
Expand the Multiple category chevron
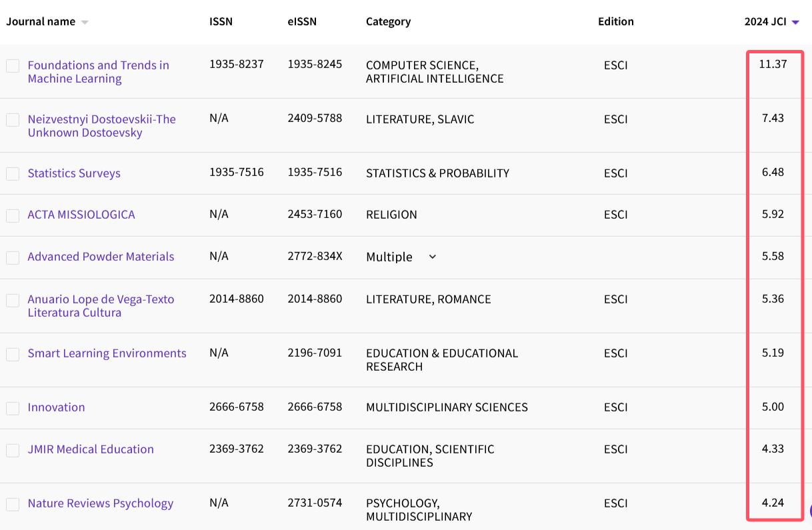(432, 257)
